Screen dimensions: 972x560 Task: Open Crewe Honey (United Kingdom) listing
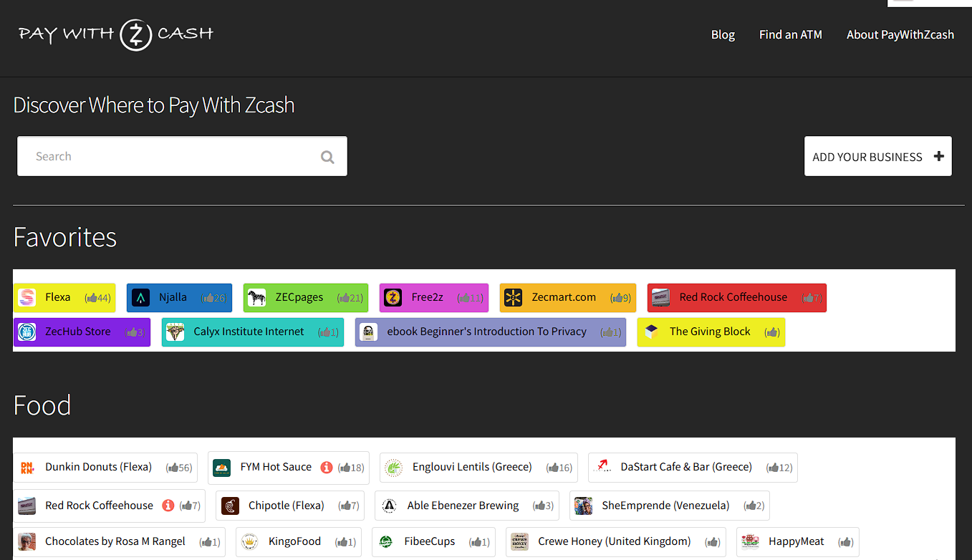615,541
